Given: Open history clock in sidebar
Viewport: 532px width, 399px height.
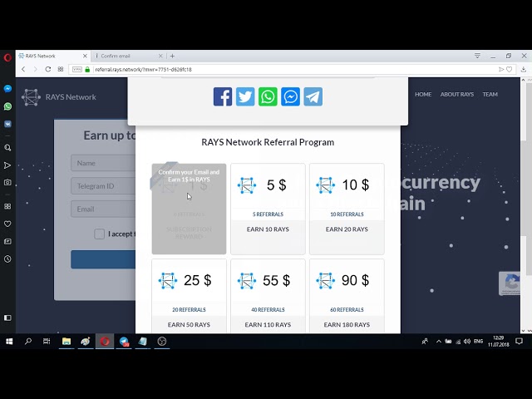Looking at the screenshot, I should tap(7, 259).
